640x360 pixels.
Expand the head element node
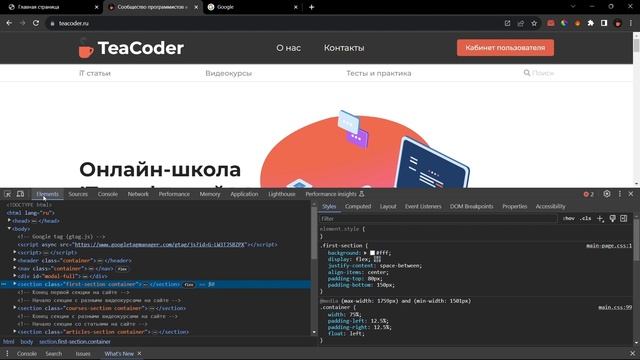[x=9, y=220]
